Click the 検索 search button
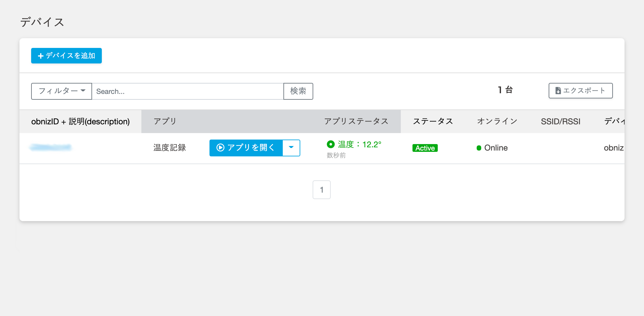 (298, 91)
